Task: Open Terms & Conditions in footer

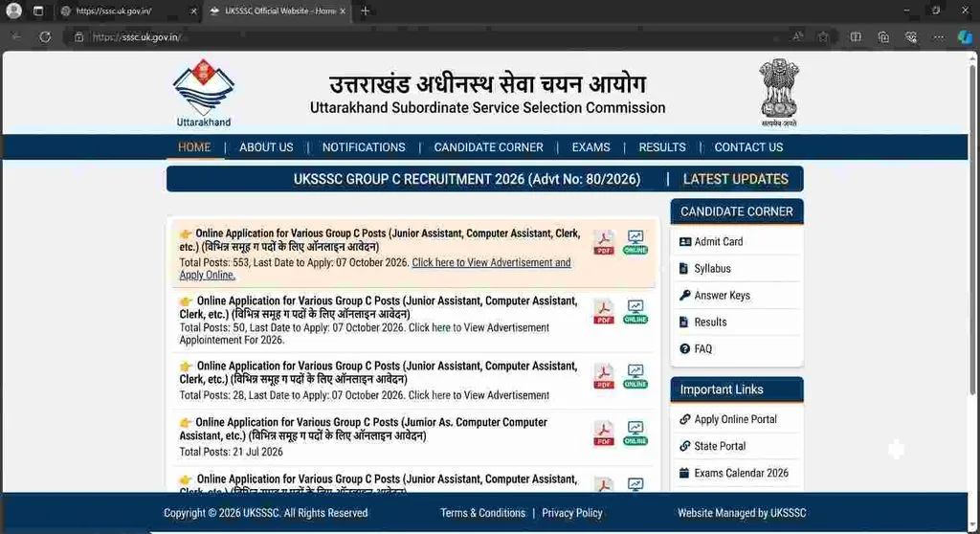Action: [483, 513]
